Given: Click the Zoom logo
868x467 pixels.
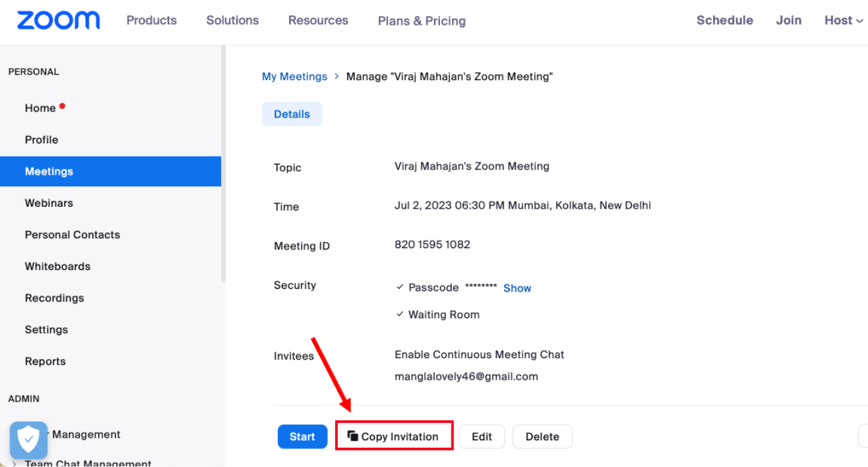Looking at the screenshot, I should point(59,21).
